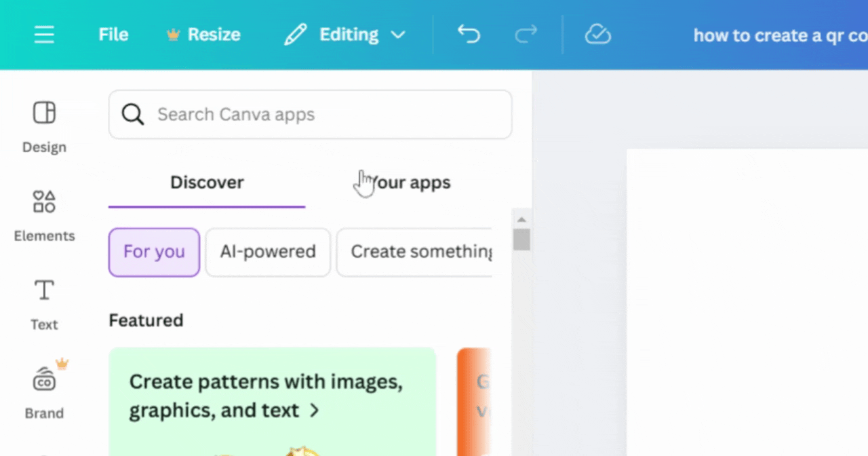The height and width of the screenshot is (456, 868).
Task: Click the magnifier icon in search box
Action: (x=133, y=115)
